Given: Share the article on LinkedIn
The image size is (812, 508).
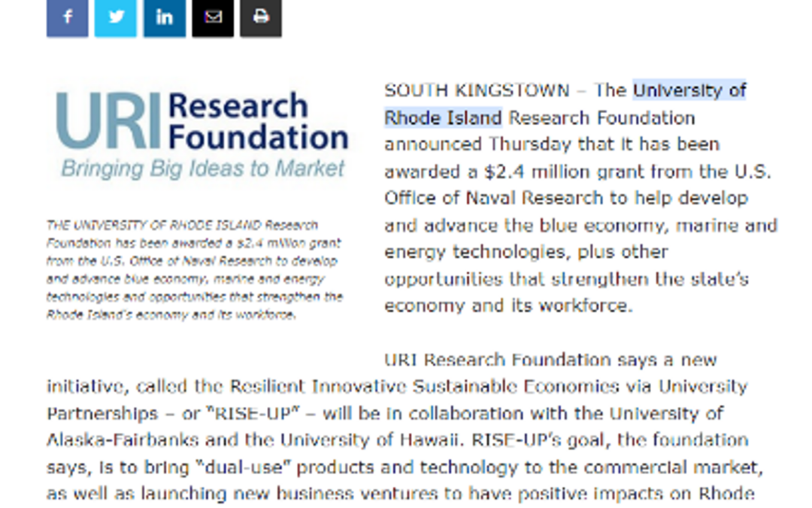Looking at the screenshot, I should click(x=164, y=17).
